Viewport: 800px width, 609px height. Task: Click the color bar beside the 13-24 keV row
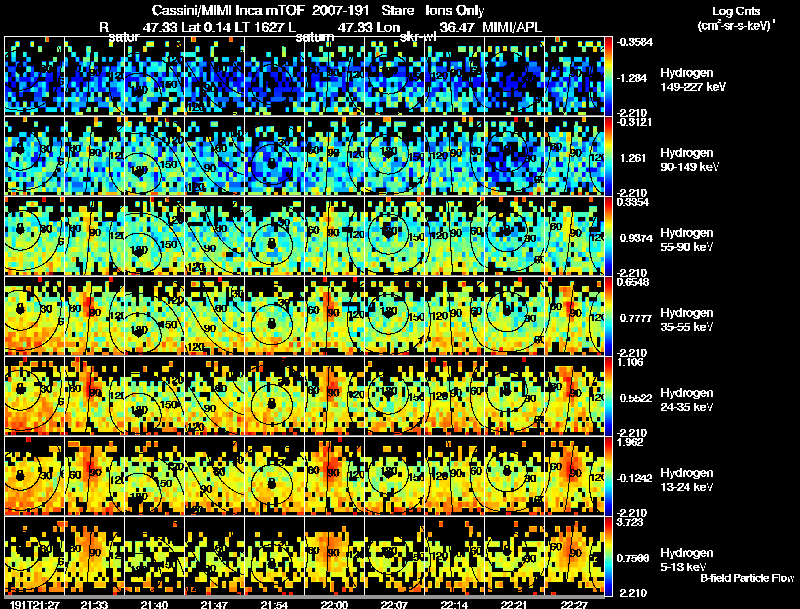(608, 476)
